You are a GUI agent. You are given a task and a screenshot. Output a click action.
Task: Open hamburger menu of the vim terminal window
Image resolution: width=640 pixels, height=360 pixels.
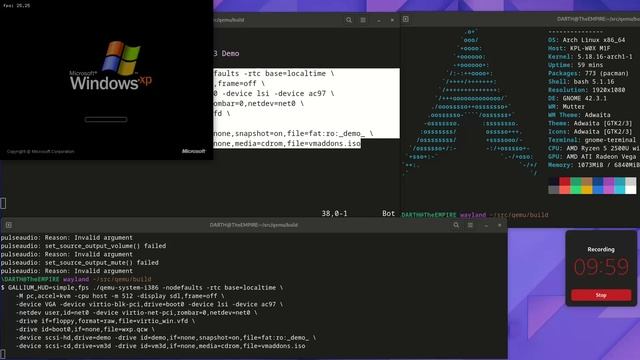point(363,20)
